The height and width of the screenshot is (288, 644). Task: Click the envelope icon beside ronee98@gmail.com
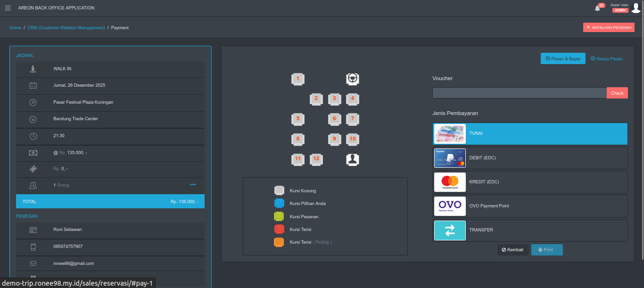(x=32, y=264)
